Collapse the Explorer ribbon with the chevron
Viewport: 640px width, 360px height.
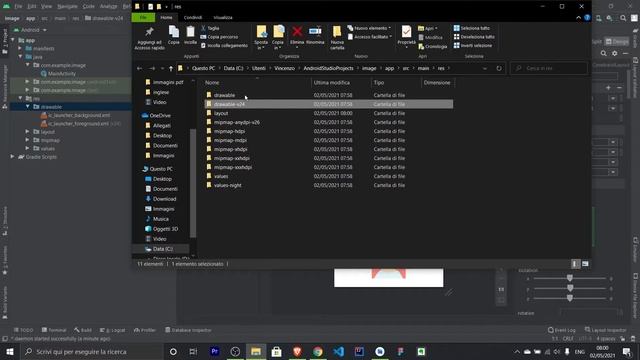tap(578, 18)
